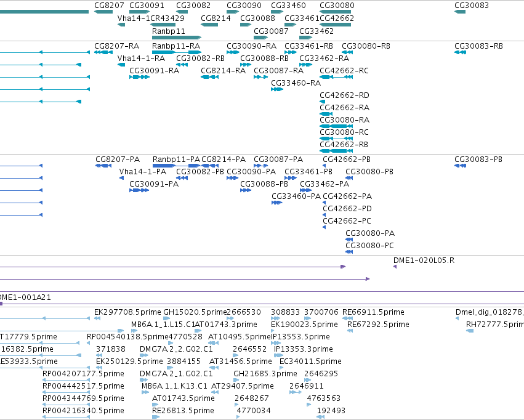Select the CG30091-PA protein feature
524x420 pixels.
click(139, 190)
